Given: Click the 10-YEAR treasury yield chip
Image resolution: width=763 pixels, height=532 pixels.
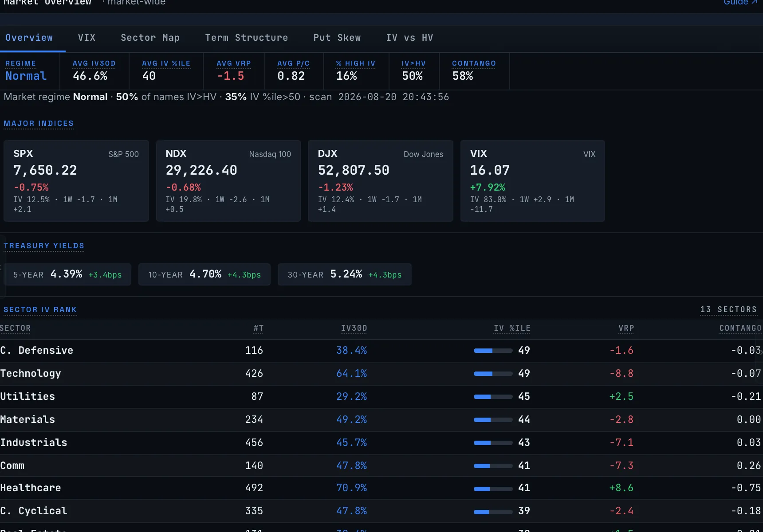Looking at the screenshot, I should click(205, 274).
